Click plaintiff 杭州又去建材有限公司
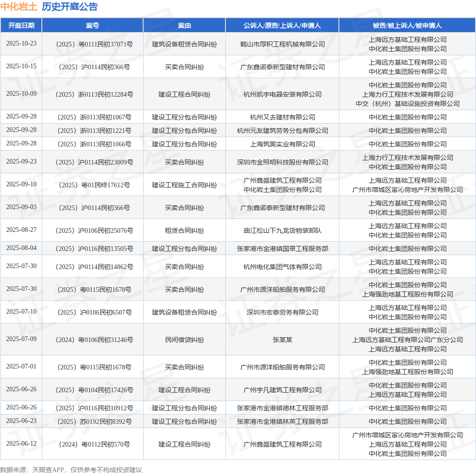 click(x=282, y=117)
